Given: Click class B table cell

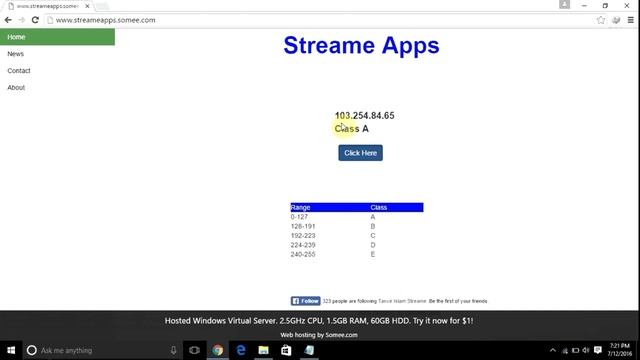Looking at the screenshot, I should pyautogui.click(x=373, y=226).
